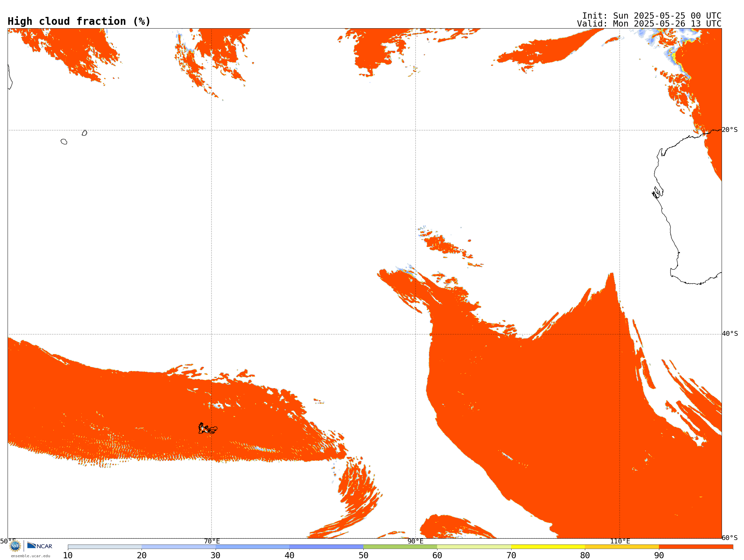Click the NSF logo icon
744x560 pixels.
[15, 546]
